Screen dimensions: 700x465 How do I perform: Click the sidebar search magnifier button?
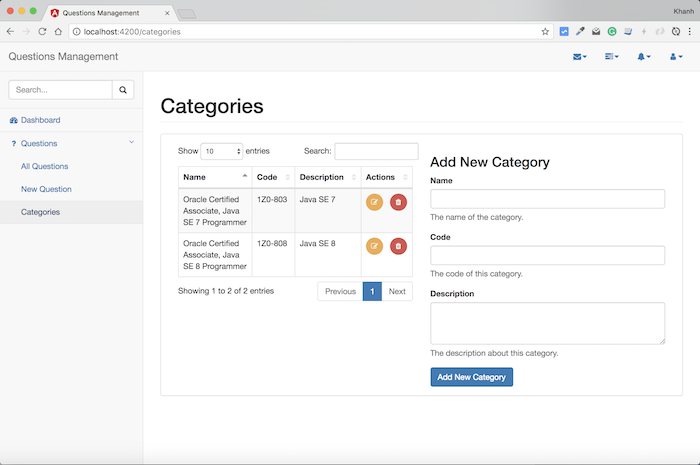123,90
